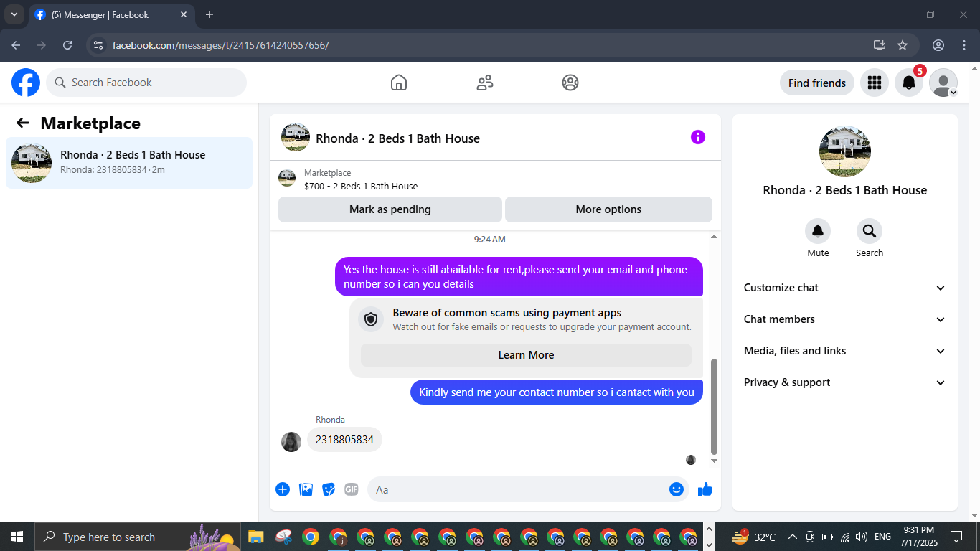Switch to the Messenger | Facebook tab
This screenshot has width=980, height=551.
111,14
